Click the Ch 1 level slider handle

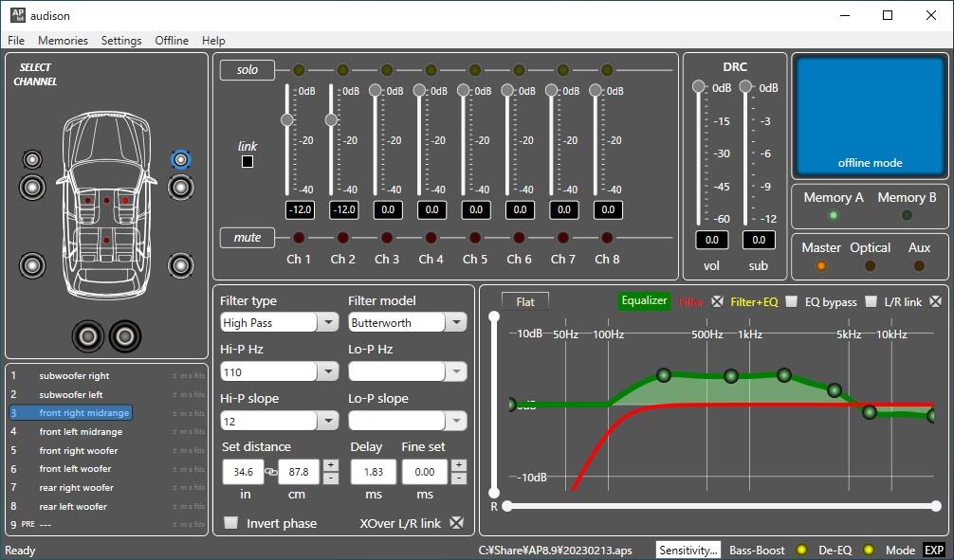287,119
